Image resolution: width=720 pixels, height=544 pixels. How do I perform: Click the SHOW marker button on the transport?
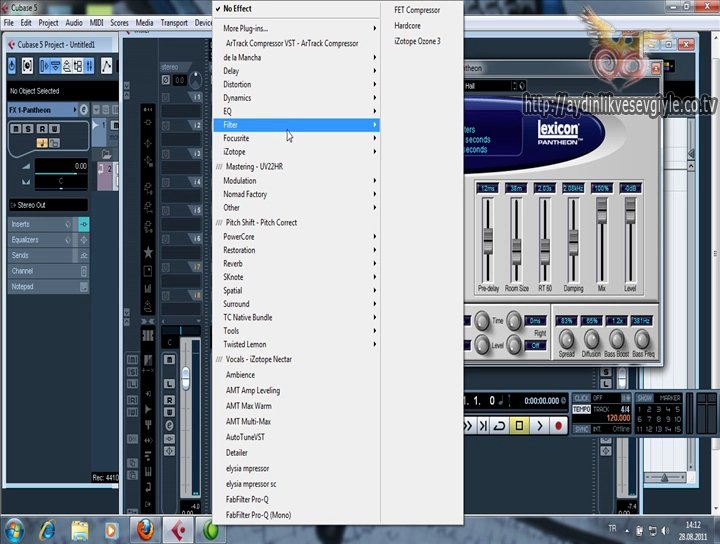(x=644, y=398)
